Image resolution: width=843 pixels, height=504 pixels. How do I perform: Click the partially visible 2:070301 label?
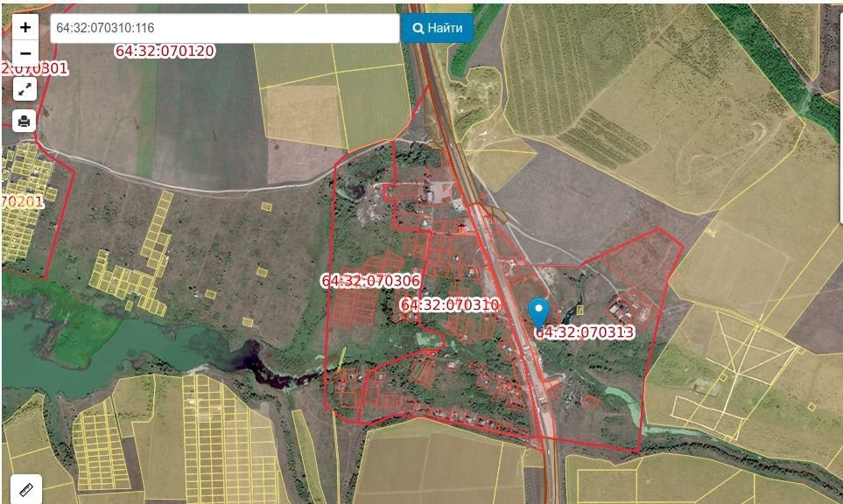coord(35,68)
